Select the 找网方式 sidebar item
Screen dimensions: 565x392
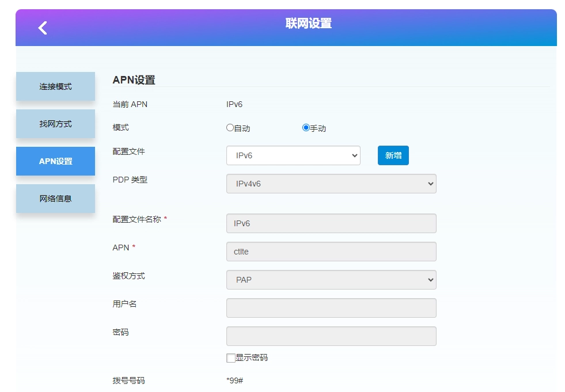55,123
